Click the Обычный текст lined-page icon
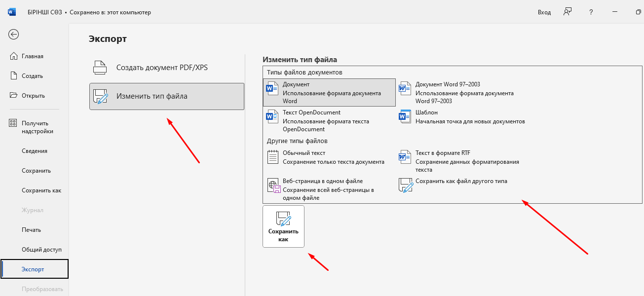Viewport: 644px width, 296px height. (273, 157)
